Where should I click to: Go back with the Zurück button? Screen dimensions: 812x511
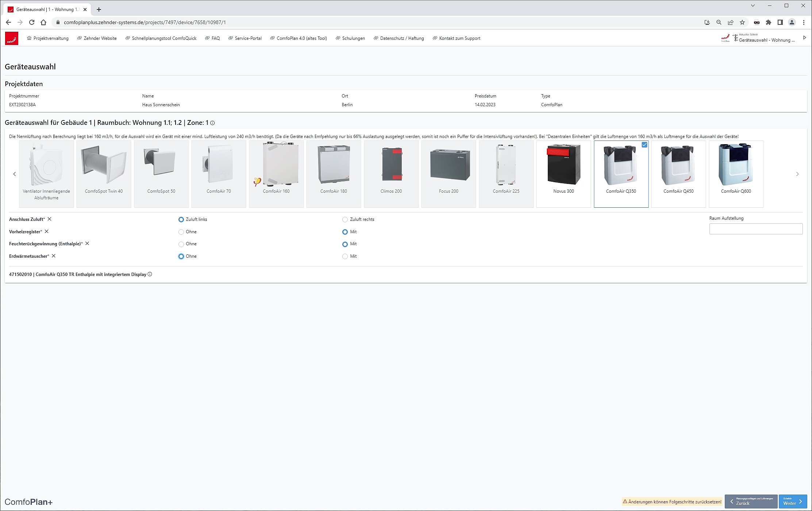coord(751,502)
